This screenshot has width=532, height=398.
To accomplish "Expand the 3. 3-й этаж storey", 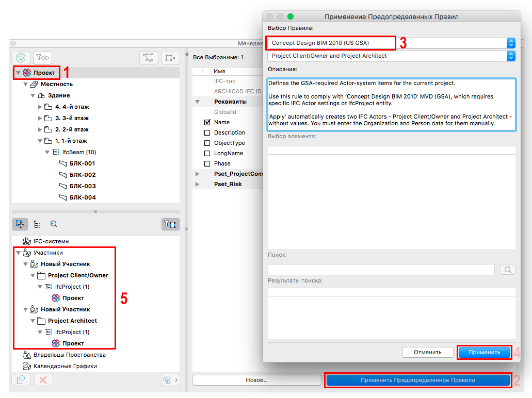I will click(x=40, y=118).
